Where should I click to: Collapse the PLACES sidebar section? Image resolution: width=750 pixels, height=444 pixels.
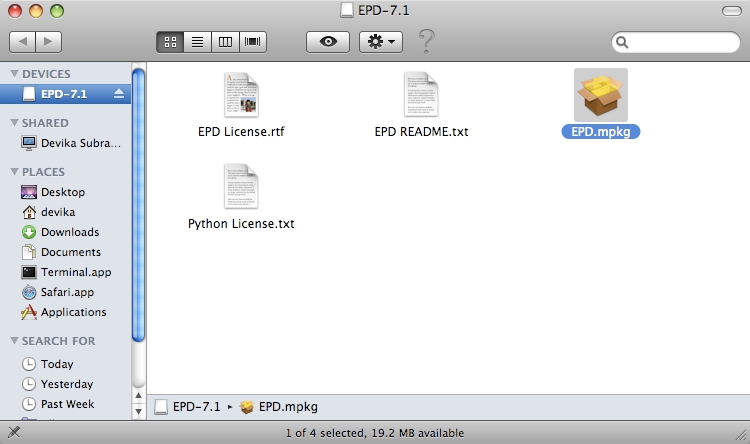[x=14, y=171]
